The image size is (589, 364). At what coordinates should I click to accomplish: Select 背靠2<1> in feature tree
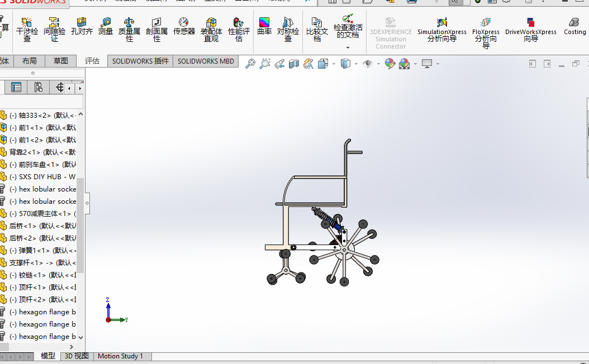coord(39,152)
